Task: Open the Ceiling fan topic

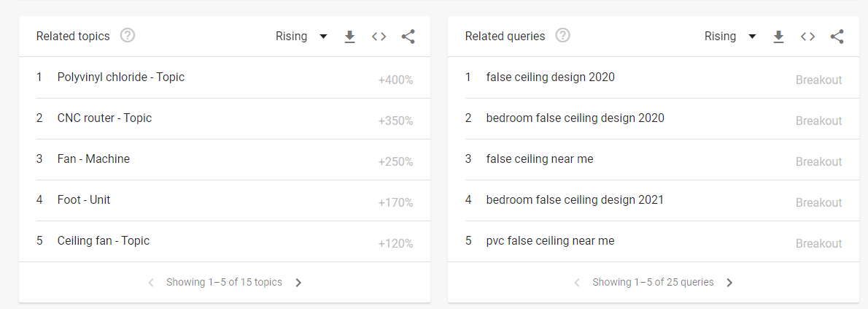Action: [x=103, y=241]
